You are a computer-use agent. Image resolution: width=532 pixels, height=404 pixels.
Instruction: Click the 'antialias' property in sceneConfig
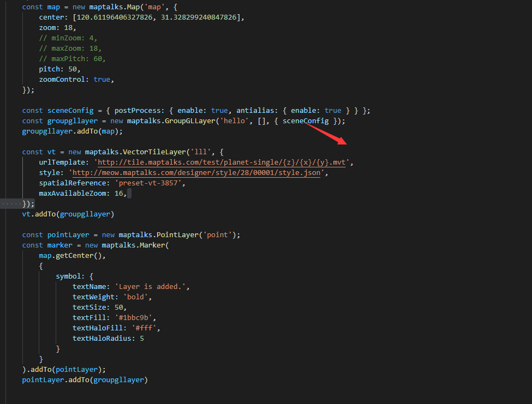tap(255, 111)
